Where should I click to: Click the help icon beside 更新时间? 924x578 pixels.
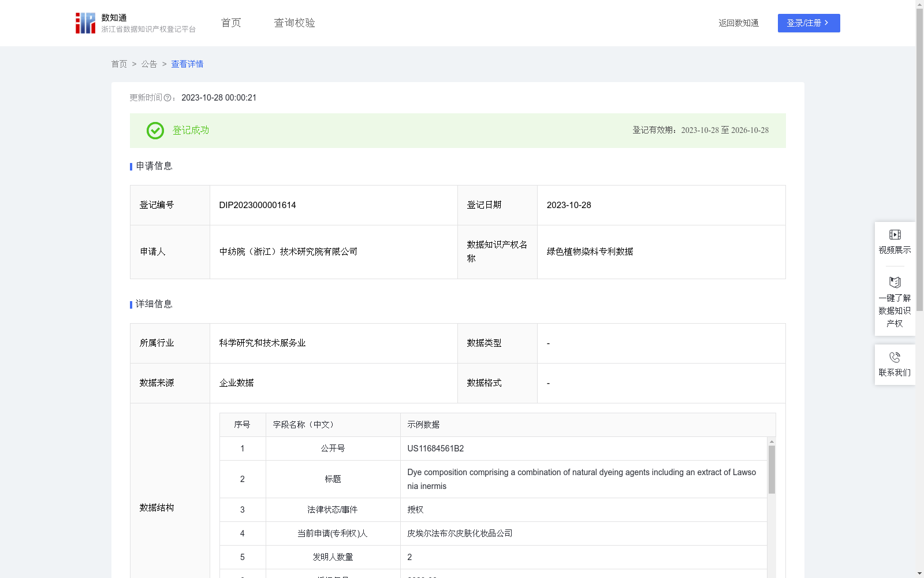(167, 98)
